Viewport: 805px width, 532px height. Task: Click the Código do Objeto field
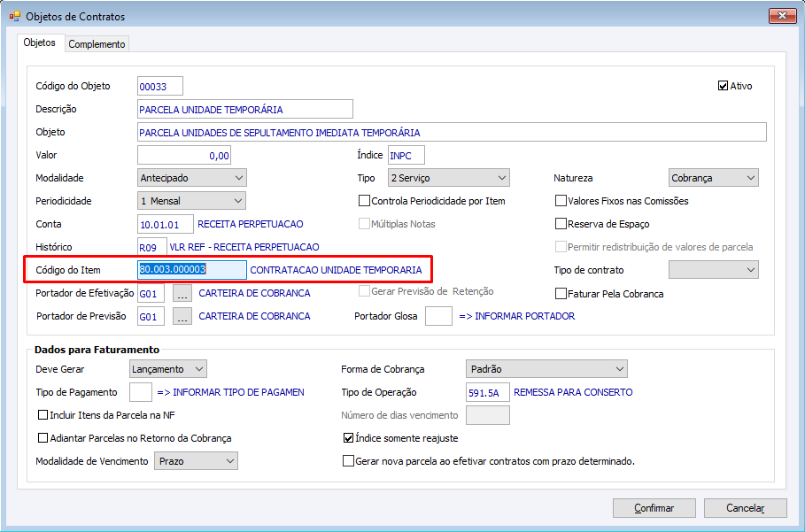click(160, 86)
